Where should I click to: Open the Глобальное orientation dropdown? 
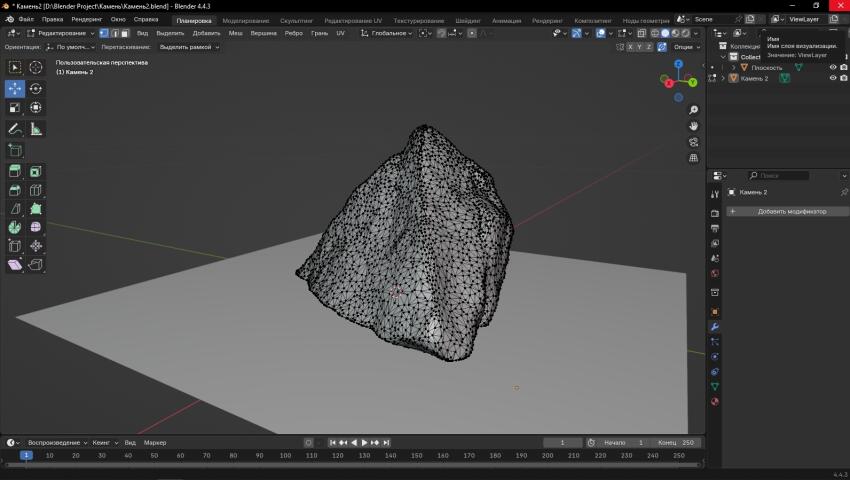[387, 33]
